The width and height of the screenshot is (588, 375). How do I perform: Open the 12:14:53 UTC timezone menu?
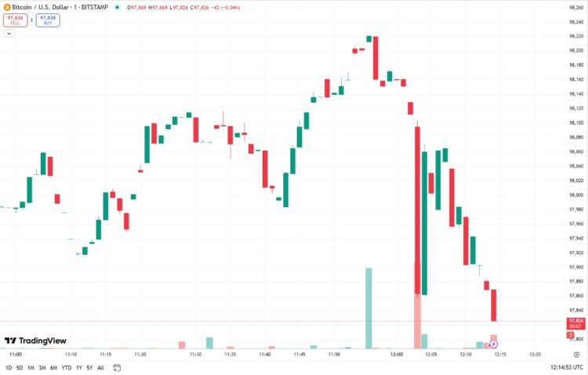(567, 367)
